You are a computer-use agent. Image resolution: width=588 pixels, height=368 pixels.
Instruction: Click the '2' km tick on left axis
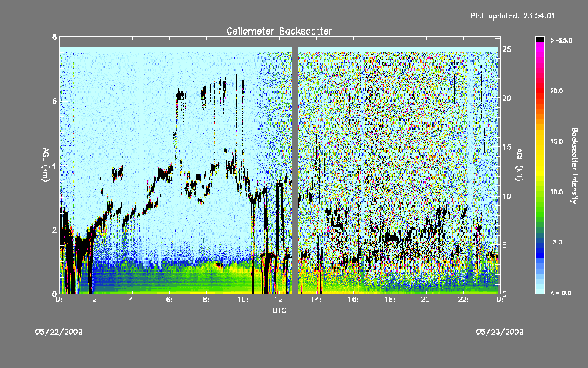(54, 230)
